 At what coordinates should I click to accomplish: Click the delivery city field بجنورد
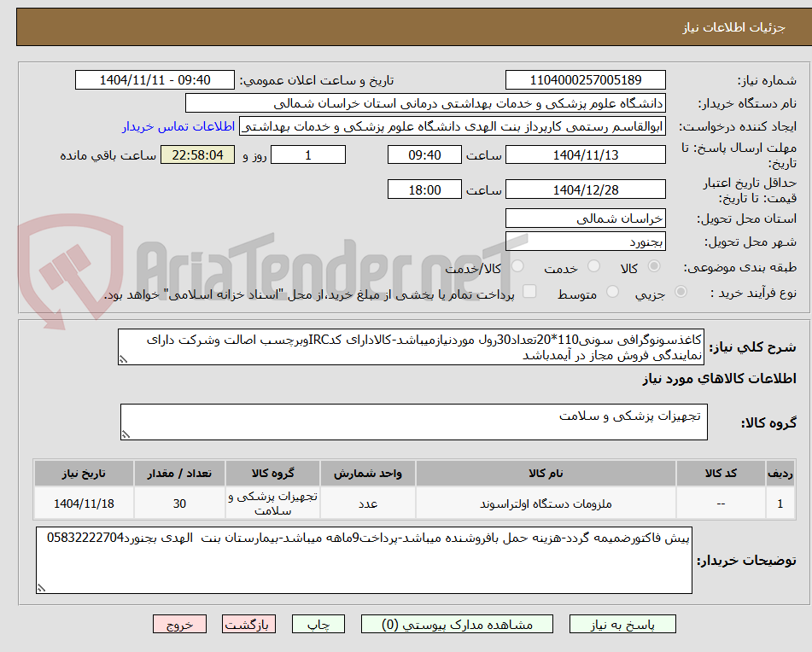pos(586,242)
